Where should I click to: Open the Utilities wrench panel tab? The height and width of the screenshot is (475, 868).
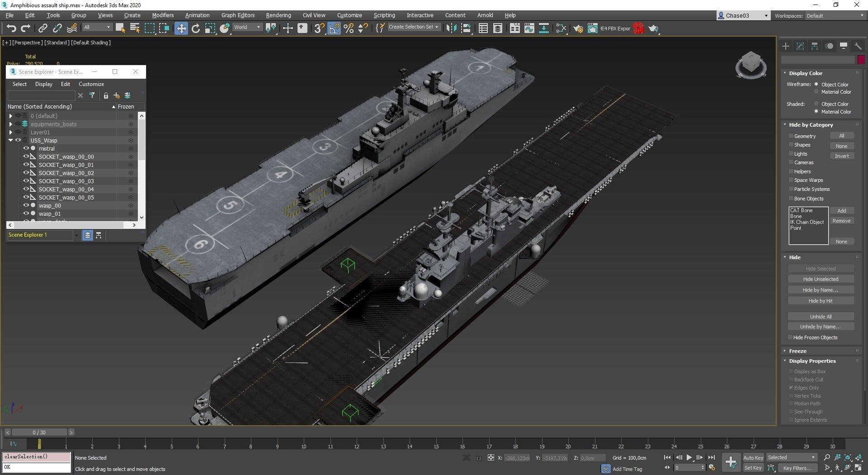[858, 46]
